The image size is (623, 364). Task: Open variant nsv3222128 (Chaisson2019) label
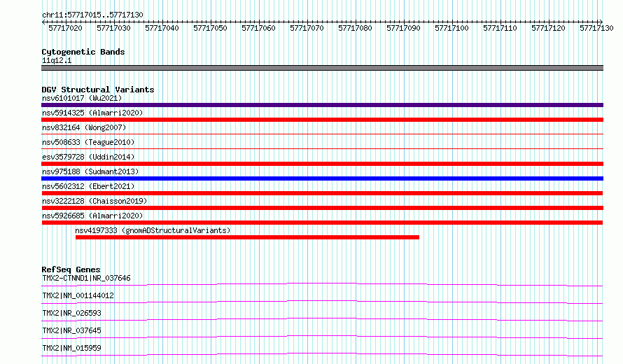tap(94, 201)
